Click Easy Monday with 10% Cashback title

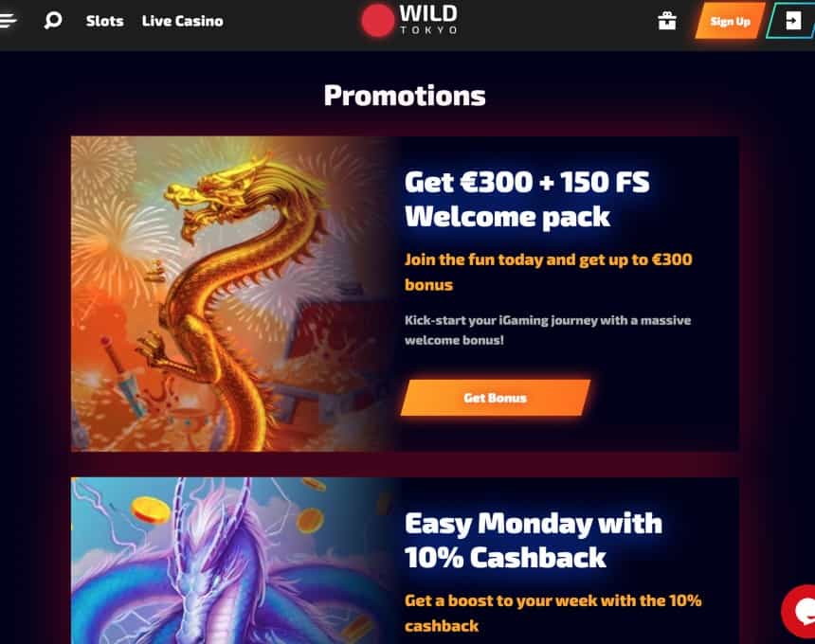pyautogui.click(x=534, y=541)
